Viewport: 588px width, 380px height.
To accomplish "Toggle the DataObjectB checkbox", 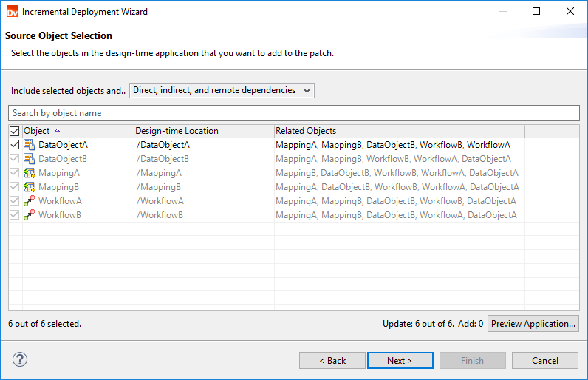I will [x=14, y=159].
